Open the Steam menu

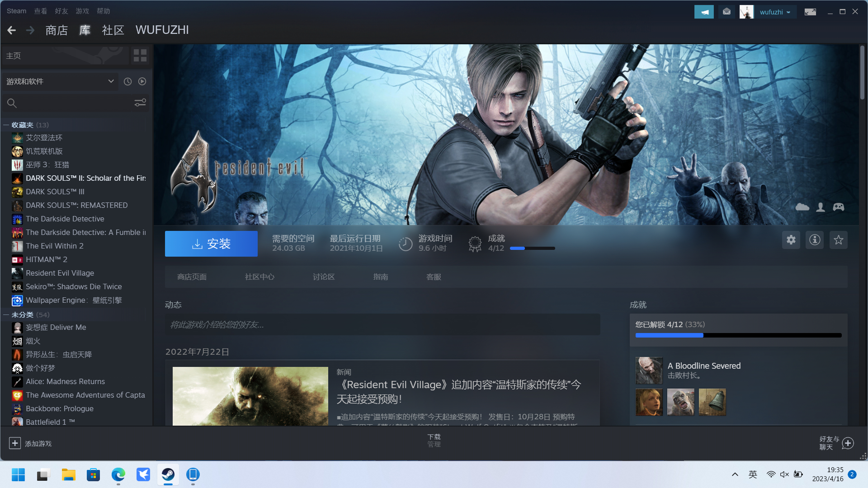(16, 11)
